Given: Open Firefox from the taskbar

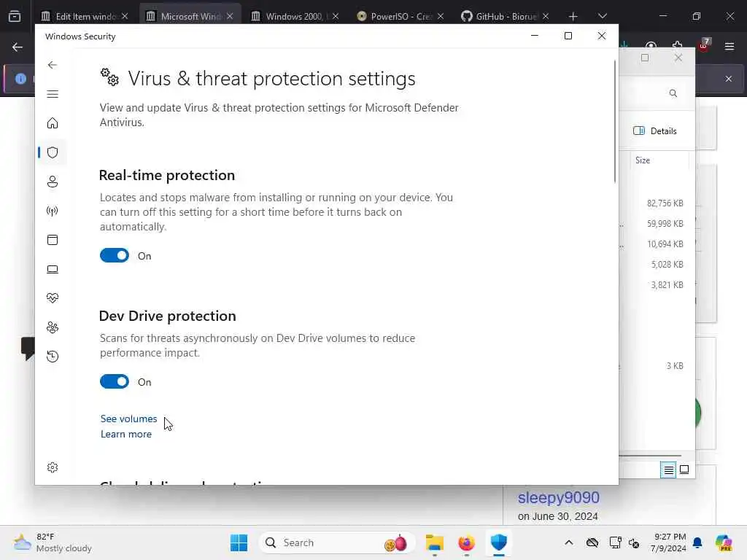Looking at the screenshot, I should click(x=466, y=542).
